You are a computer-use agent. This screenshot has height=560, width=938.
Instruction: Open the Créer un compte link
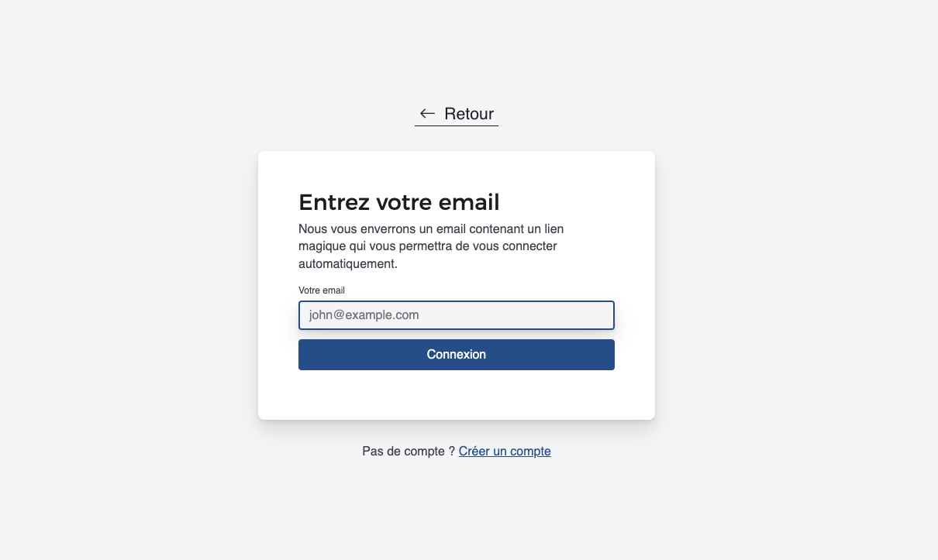(505, 451)
